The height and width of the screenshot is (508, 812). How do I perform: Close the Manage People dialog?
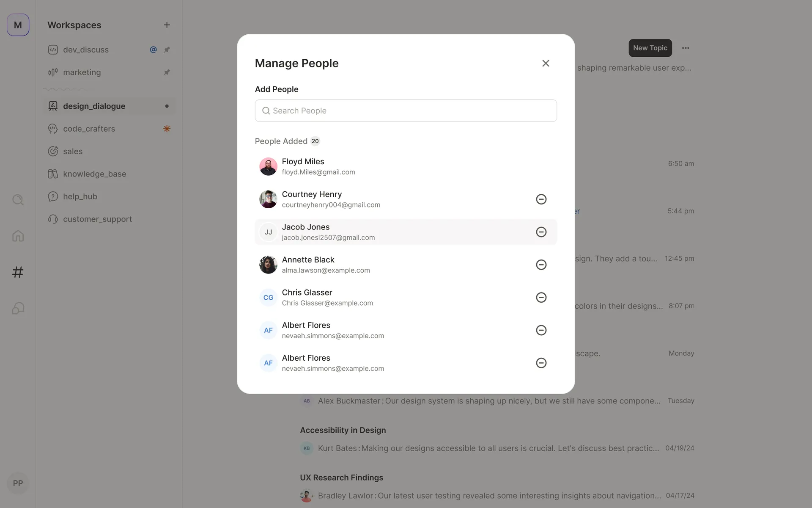tap(546, 63)
